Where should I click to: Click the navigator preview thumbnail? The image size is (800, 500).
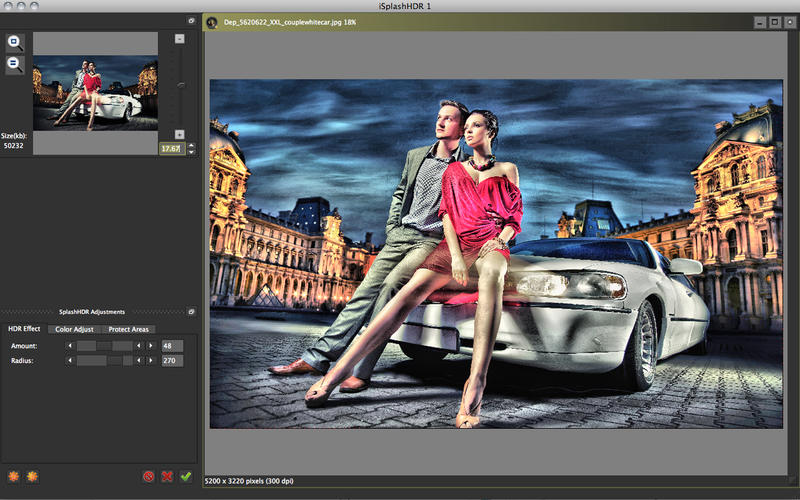95,93
